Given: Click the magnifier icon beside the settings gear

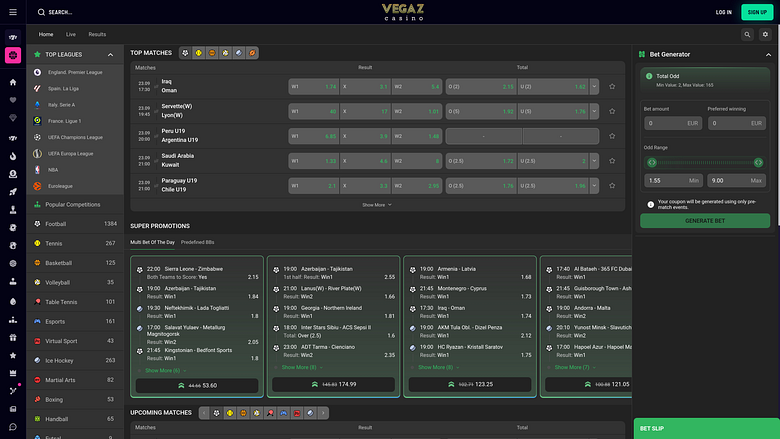Looking at the screenshot, I should coord(747,34).
